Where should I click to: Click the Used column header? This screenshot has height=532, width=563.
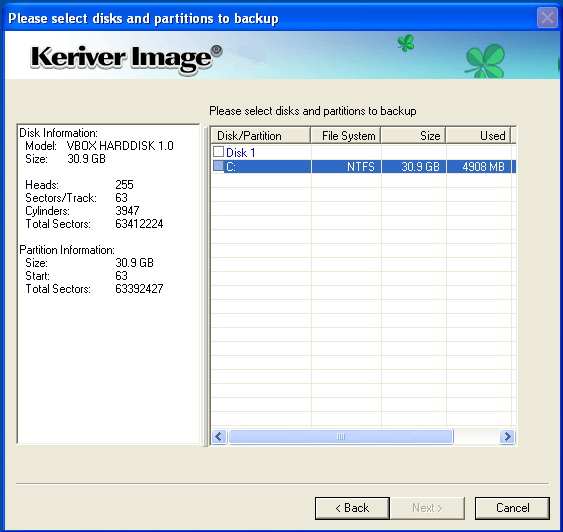coord(478,136)
